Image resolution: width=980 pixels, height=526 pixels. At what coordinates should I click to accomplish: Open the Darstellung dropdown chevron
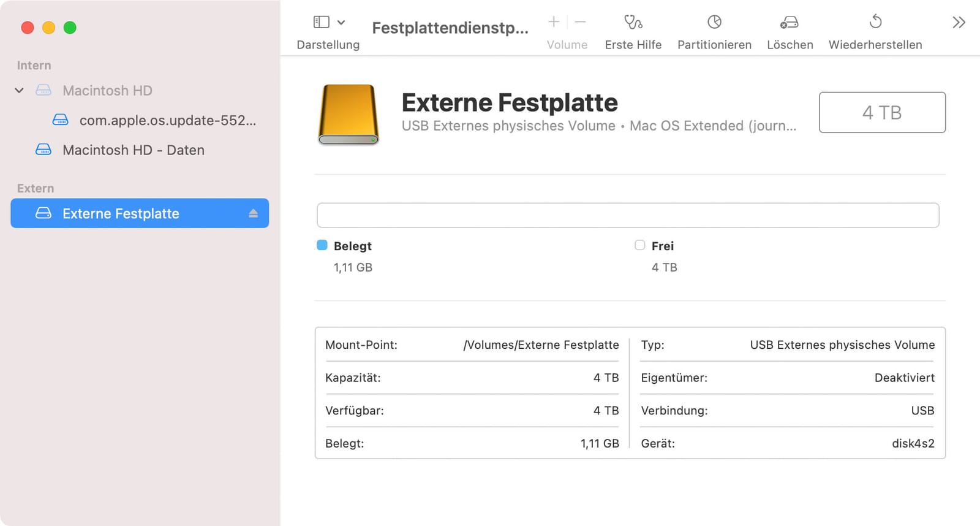[341, 22]
